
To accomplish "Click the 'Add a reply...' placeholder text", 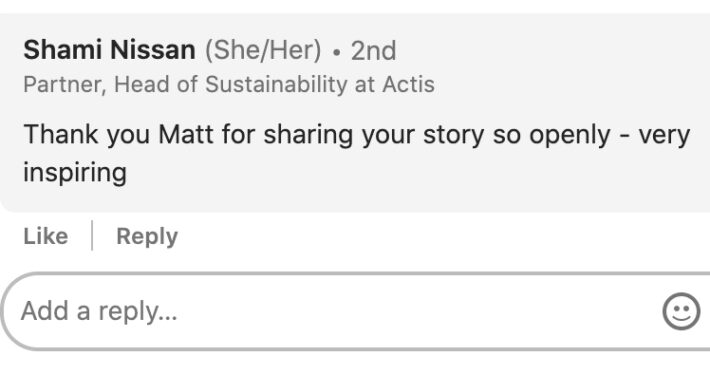I will pos(99,311).
